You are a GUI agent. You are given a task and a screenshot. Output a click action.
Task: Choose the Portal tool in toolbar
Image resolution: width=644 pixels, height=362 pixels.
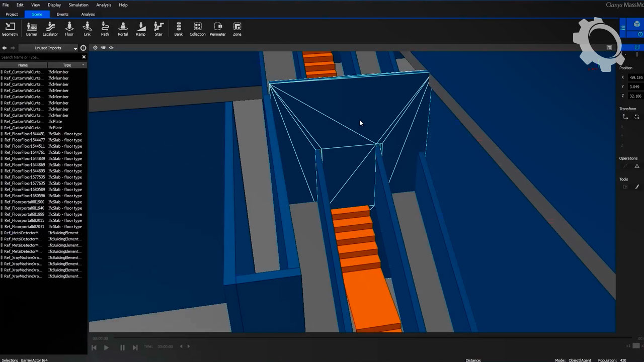[123, 29]
